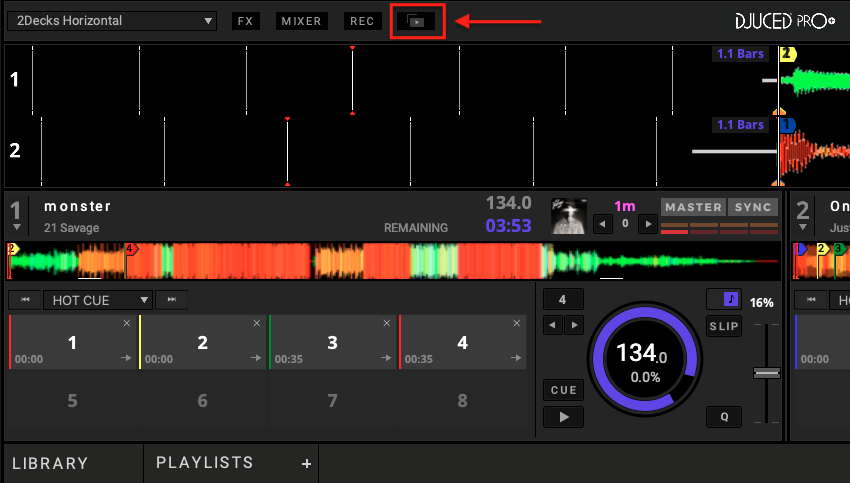850x483 pixels.
Task: Delete hot cue 1 using its X icon
Action: tap(126, 323)
